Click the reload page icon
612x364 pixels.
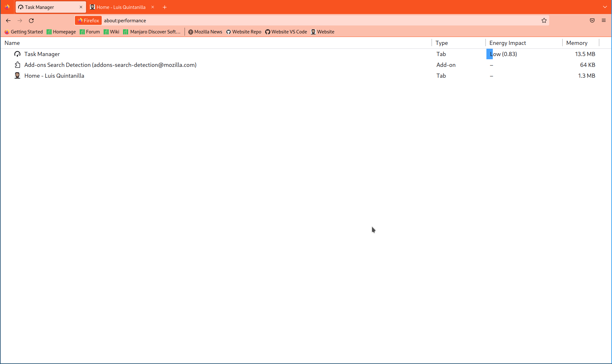[31, 20]
